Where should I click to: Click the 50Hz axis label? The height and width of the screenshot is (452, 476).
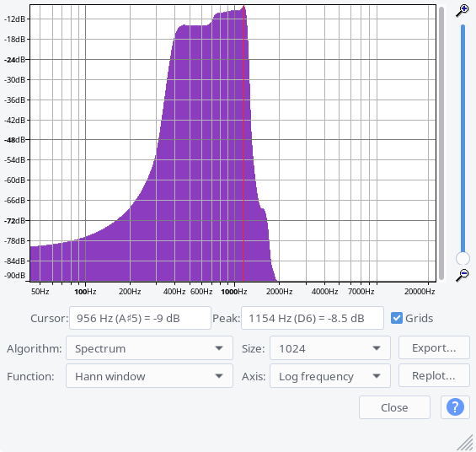click(40, 292)
